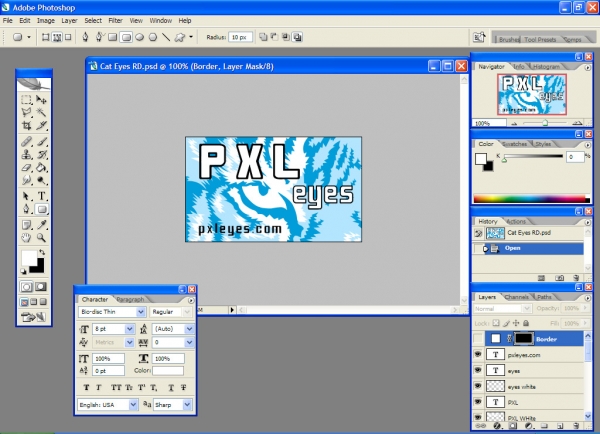The width and height of the screenshot is (600, 434).
Task: Hide the eyes text layer eye
Action: point(478,370)
